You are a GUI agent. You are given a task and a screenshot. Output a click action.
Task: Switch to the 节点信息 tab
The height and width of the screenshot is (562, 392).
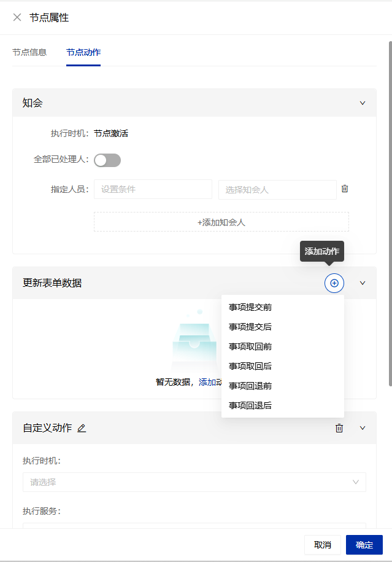[x=29, y=52]
